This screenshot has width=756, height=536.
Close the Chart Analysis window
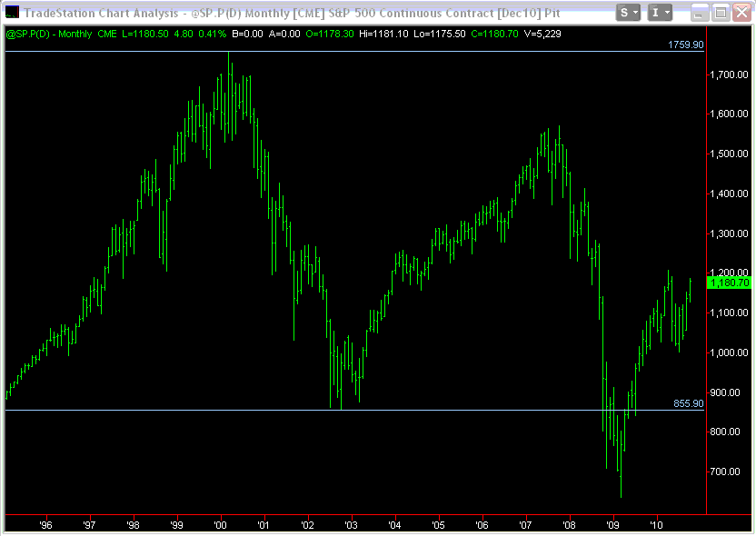[x=742, y=13]
